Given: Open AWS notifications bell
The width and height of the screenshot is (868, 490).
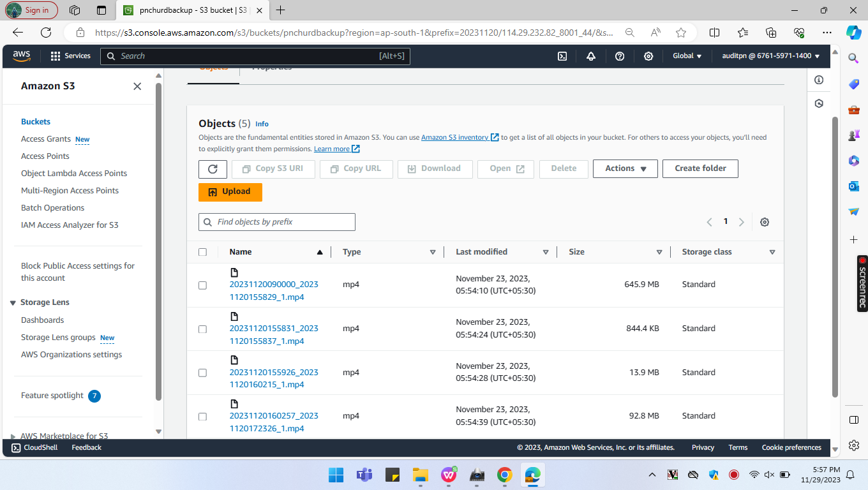Looking at the screenshot, I should coord(591,56).
